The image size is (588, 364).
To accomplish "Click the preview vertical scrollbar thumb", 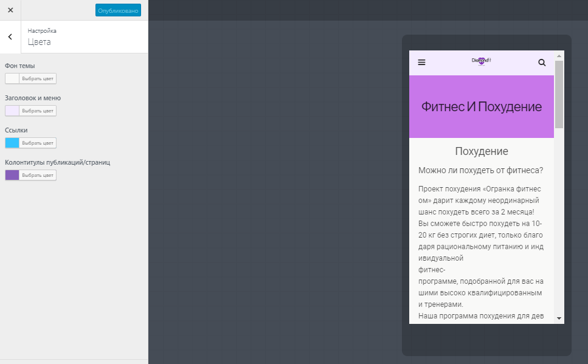I will [559, 94].
